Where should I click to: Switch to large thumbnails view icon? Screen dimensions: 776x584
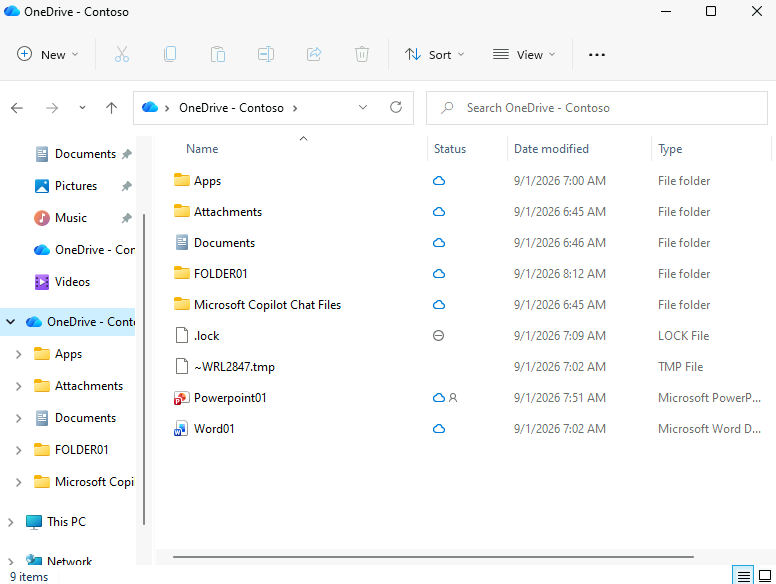[765, 576]
